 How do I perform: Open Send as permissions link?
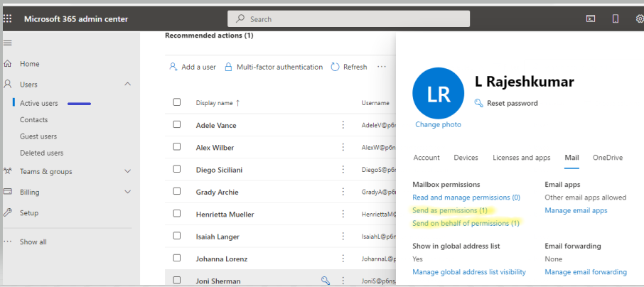(x=450, y=210)
